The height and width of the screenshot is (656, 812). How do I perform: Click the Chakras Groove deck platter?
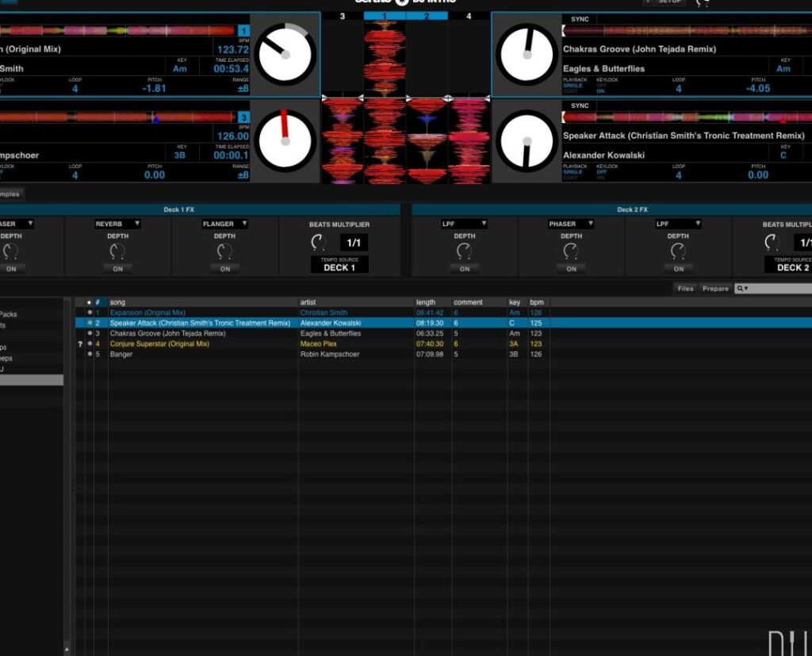click(x=527, y=55)
